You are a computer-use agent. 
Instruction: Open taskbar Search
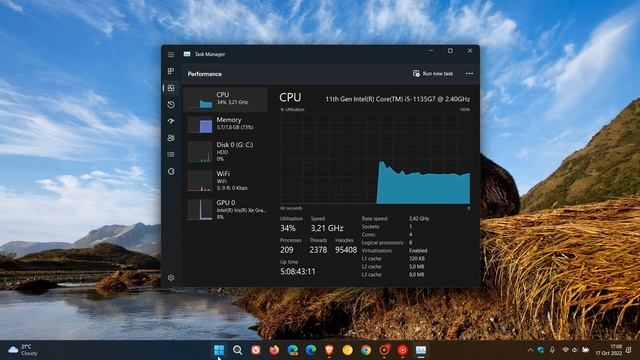[x=237, y=350]
